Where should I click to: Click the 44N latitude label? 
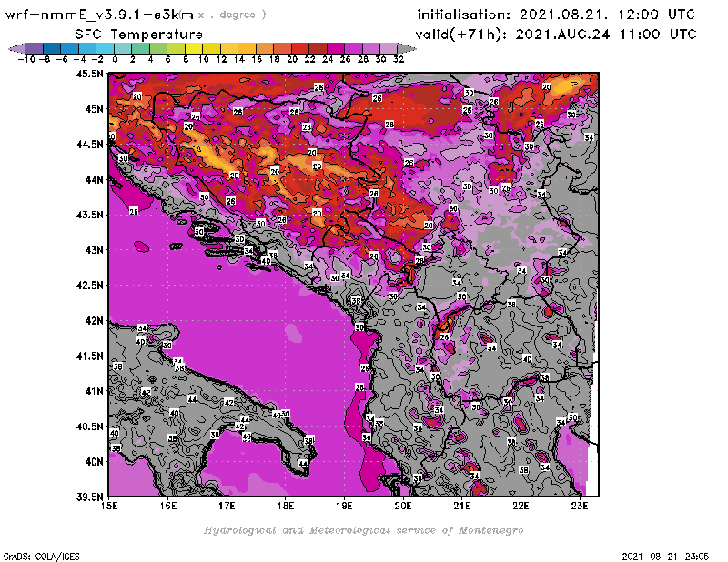pyautogui.click(x=94, y=179)
